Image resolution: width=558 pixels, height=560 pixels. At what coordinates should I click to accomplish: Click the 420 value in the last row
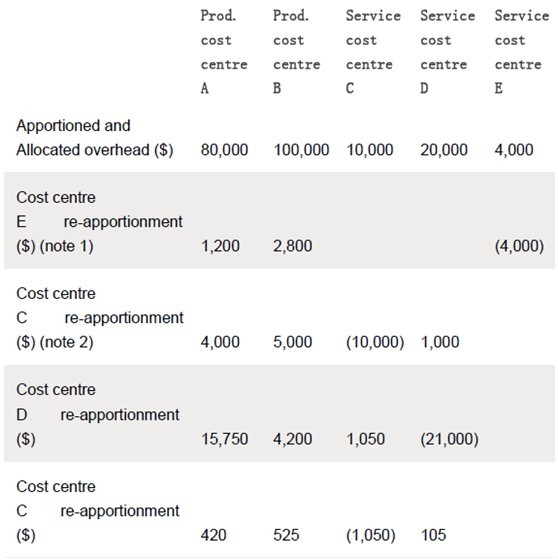213,535
